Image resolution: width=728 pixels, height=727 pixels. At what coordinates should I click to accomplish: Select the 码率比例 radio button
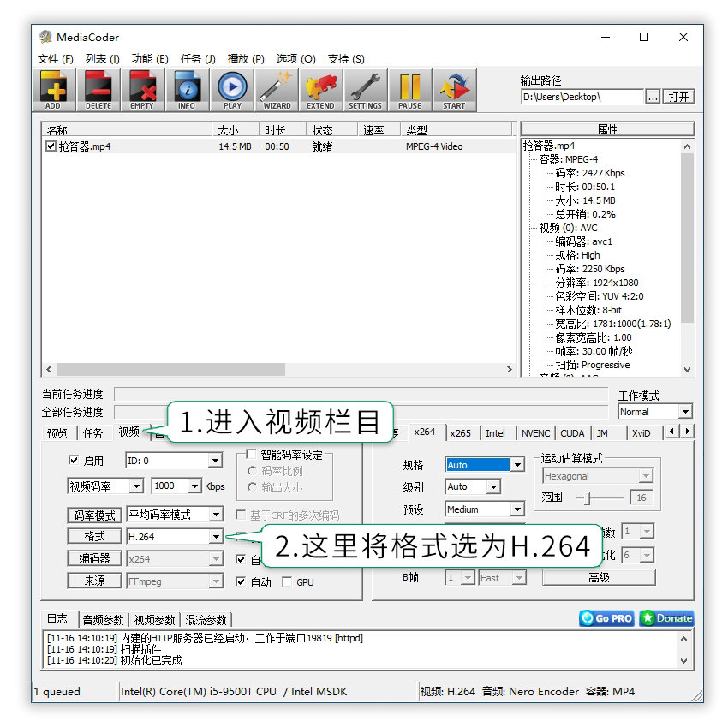pyautogui.click(x=252, y=471)
